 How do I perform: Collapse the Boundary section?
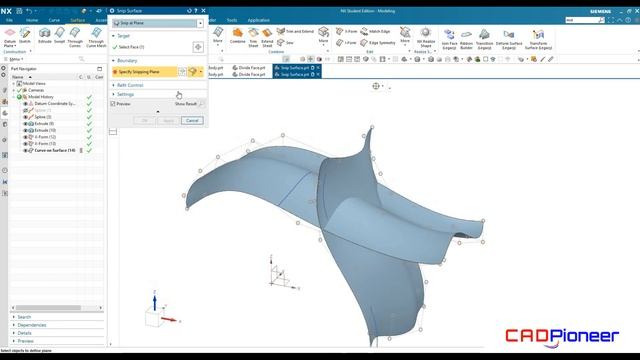[113, 60]
